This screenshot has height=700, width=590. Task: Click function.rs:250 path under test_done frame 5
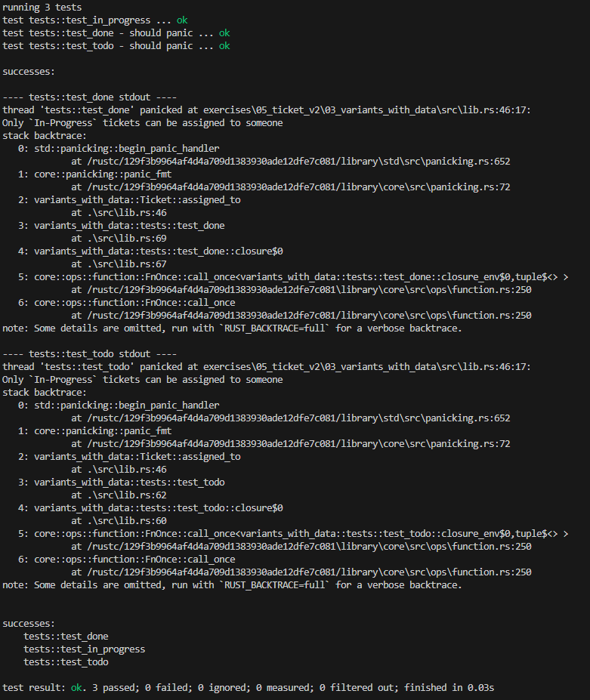pos(310,290)
